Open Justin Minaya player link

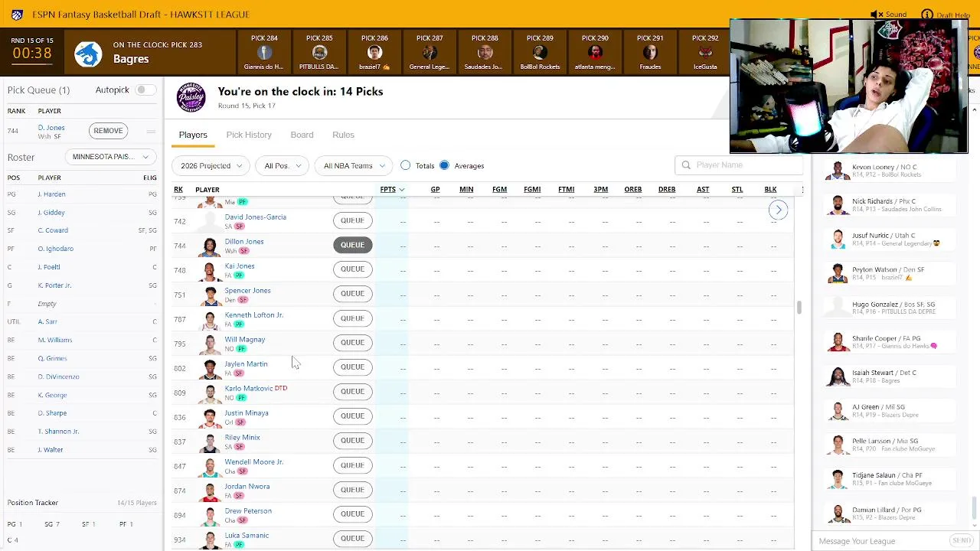click(247, 413)
